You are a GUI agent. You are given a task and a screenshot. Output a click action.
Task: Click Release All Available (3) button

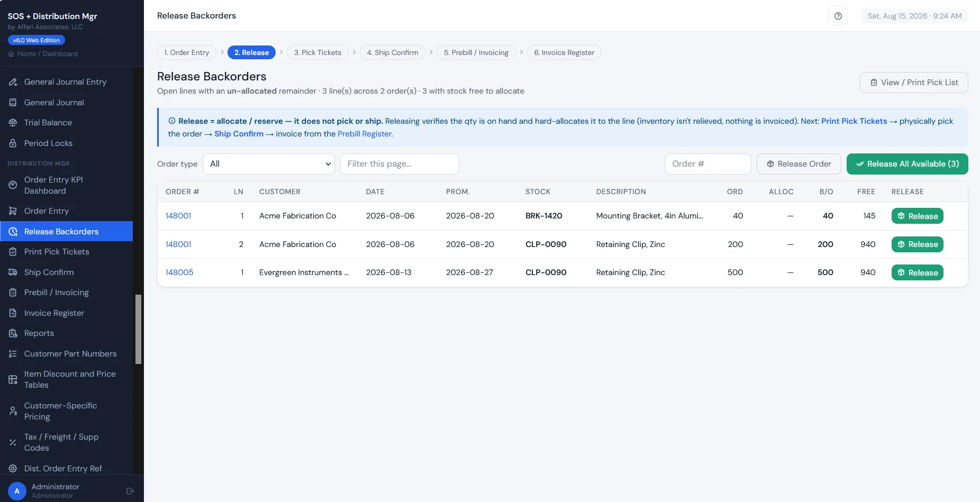coord(908,164)
